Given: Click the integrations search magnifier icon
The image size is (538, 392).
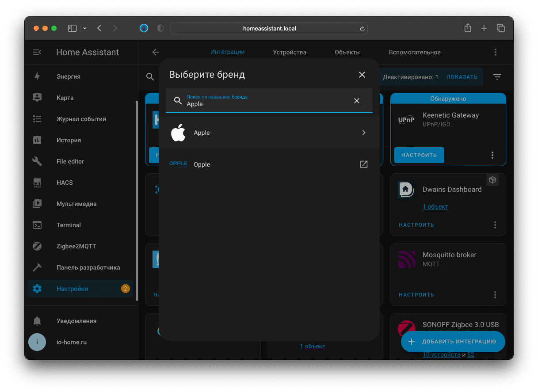Looking at the screenshot, I should [x=150, y=77].
